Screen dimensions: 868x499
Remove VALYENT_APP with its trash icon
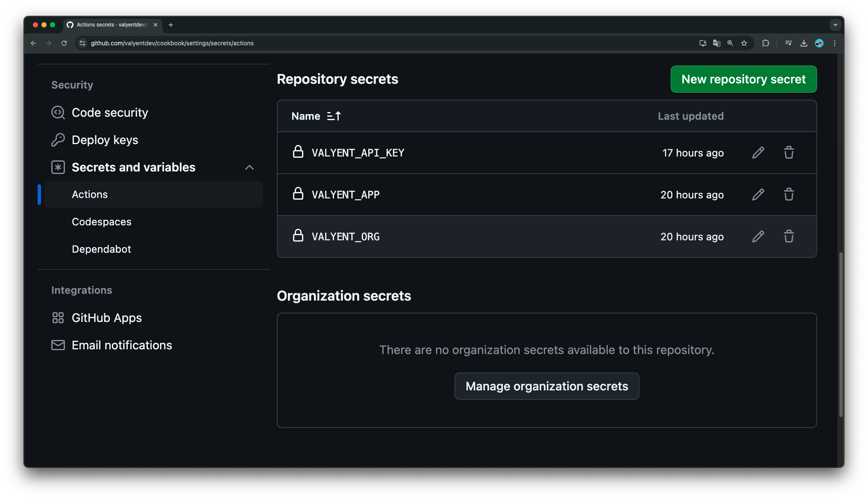coord(789,195)
